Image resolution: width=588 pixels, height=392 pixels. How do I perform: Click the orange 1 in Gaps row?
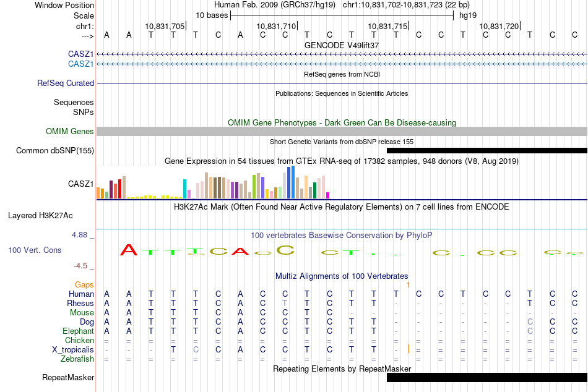[x=408, y=285]
